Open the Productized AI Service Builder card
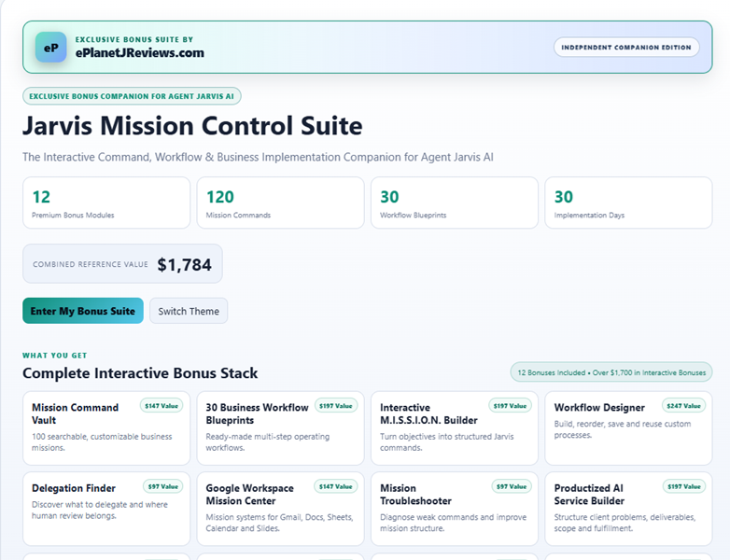Viewport: 730px width, 560px height. [628, 509]
